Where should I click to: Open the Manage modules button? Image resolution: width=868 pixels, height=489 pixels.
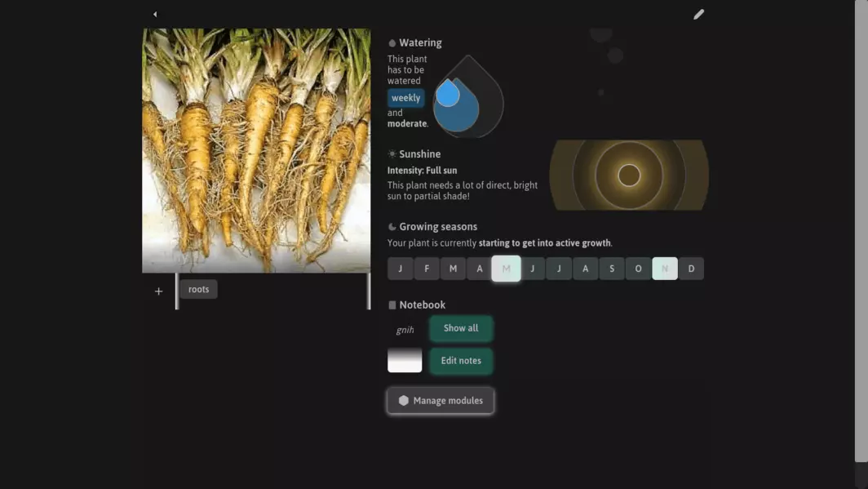point(441,401)
